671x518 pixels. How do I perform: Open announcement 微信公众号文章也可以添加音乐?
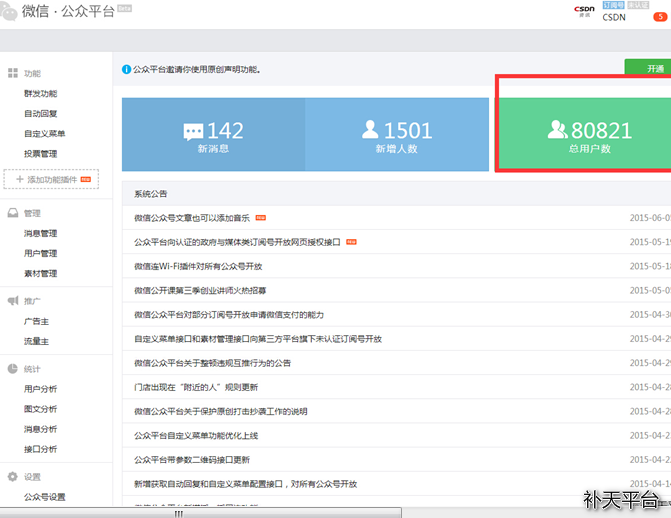(192, 218)
